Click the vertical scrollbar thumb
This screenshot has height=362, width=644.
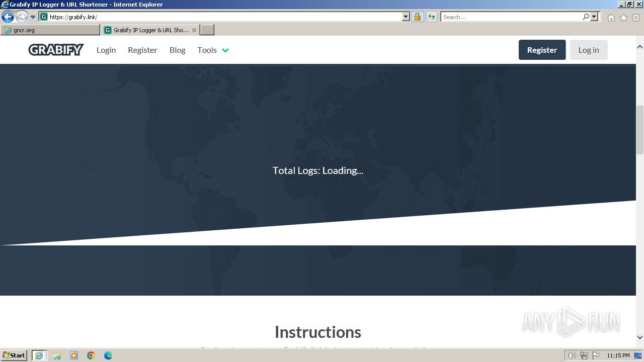(640, 130)
